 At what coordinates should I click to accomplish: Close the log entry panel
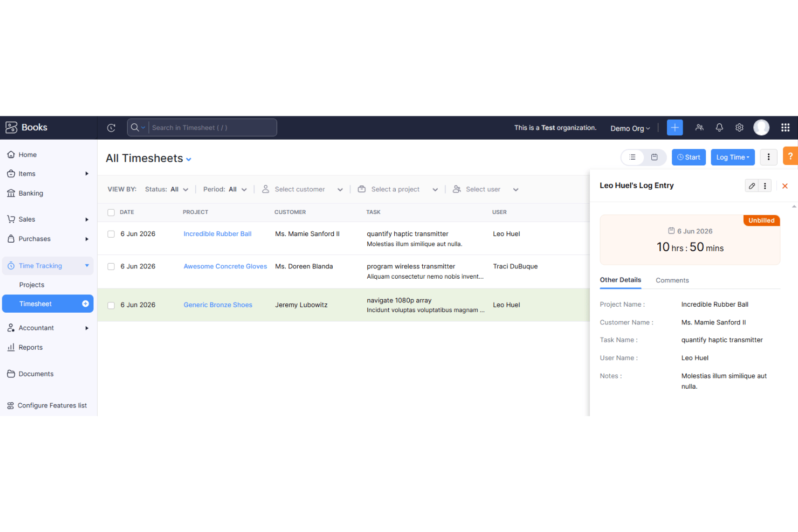click(x=785, y=186)
